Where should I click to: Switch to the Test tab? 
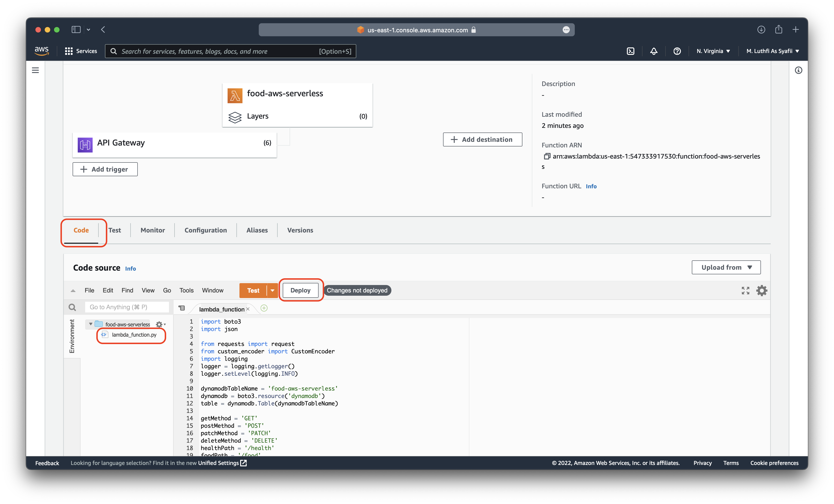(115, 230)
